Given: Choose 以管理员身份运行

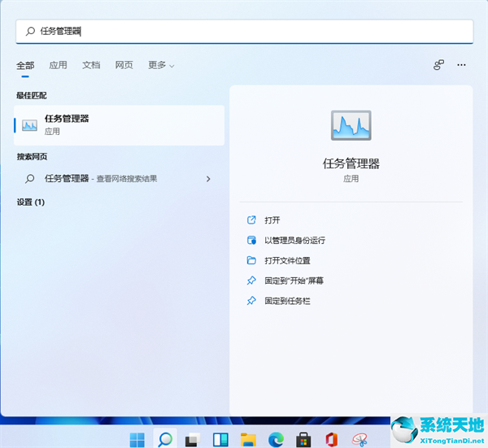Looking at the screenshot, I should click(x=295, y=240).
